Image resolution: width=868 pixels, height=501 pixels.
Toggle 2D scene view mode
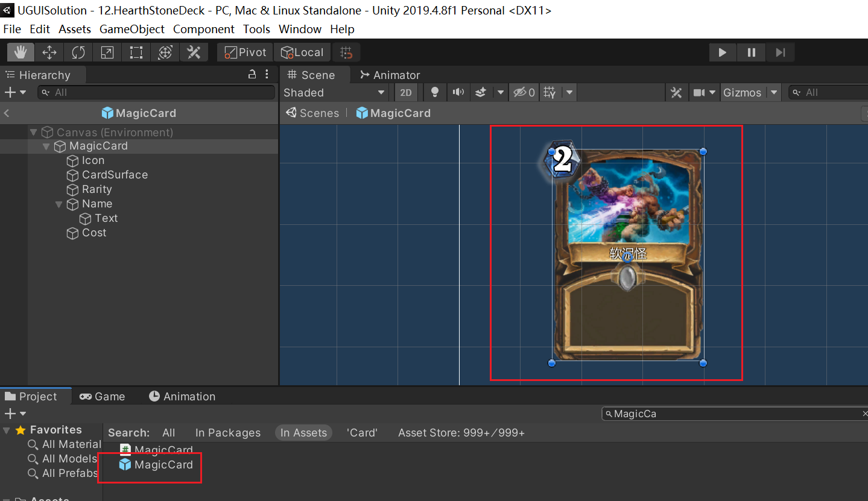[406, 92]
